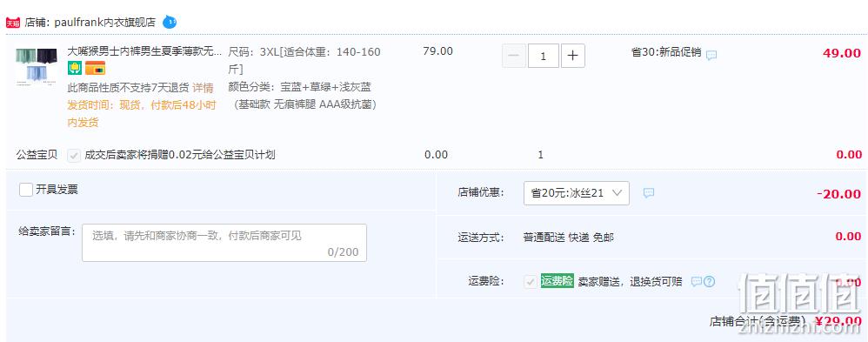Screen dimensions: 868x342
Task: Open the 店铺优惠 省20元 dropdown
Action: pos(577,193)
